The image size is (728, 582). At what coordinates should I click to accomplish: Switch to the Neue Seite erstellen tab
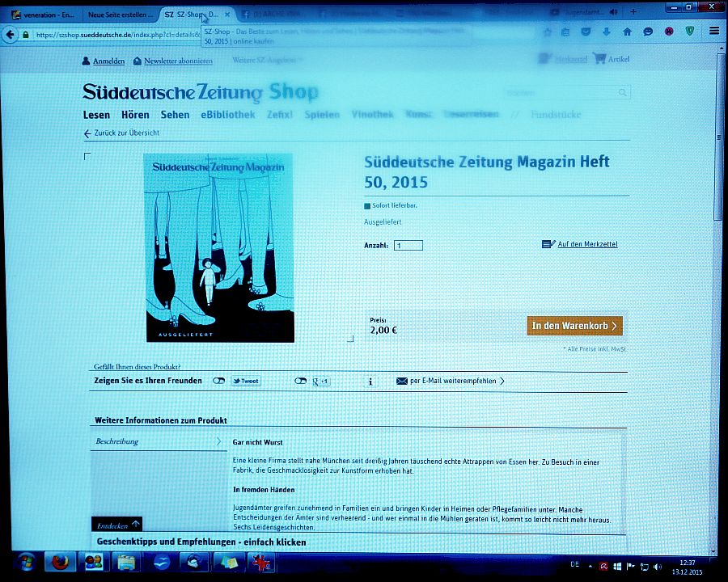pyautogui.click(x=121, y=15)
